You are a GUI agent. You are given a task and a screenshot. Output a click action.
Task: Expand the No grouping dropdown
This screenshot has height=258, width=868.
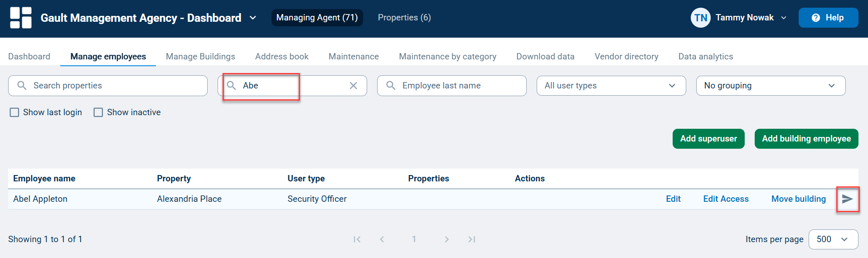(x=771, y=86)
